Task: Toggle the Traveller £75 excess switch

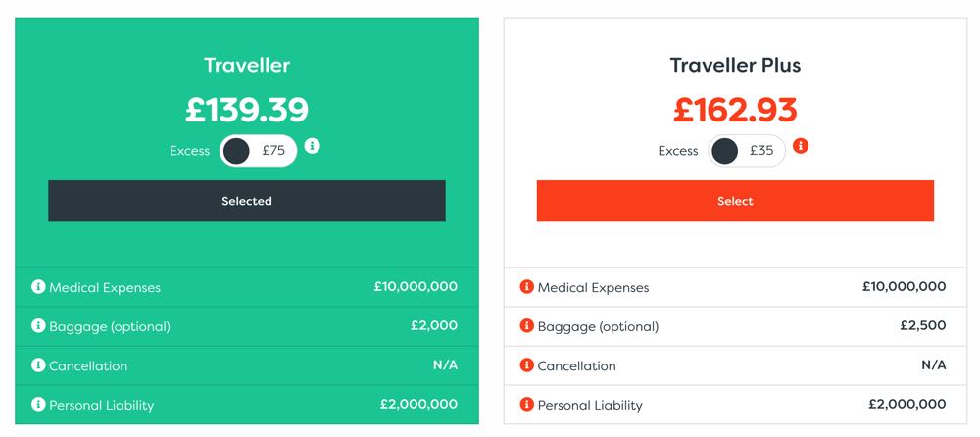Action: click(258, 151)
